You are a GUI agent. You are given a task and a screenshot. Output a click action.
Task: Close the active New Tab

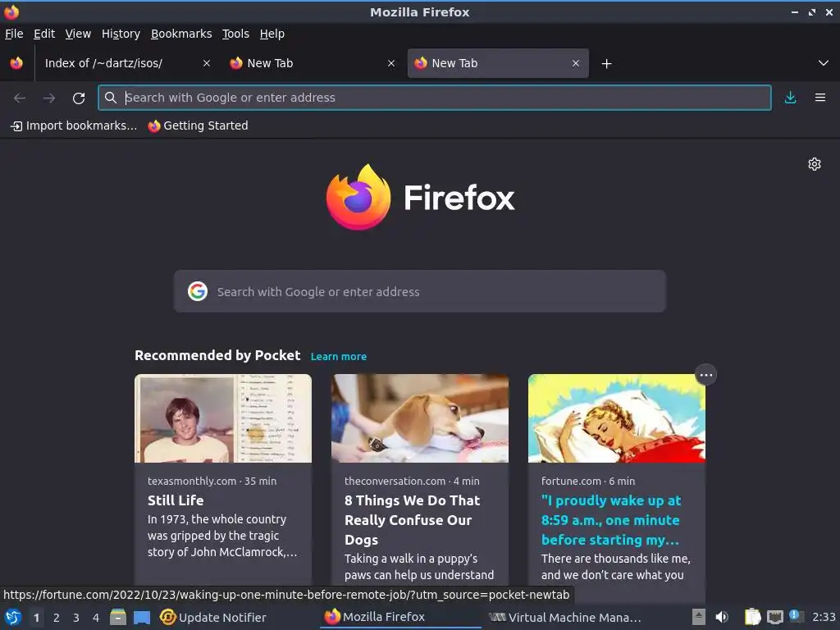(x=576, y=63)
